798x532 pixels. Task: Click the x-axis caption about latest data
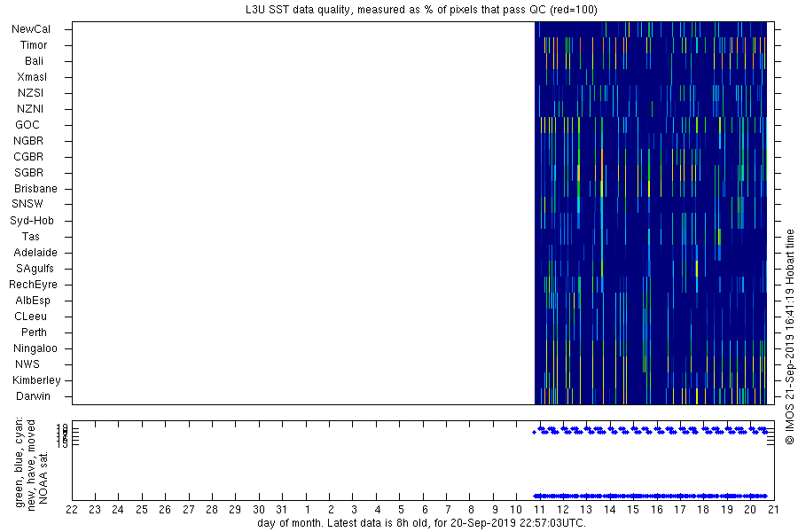coord(421,523)
